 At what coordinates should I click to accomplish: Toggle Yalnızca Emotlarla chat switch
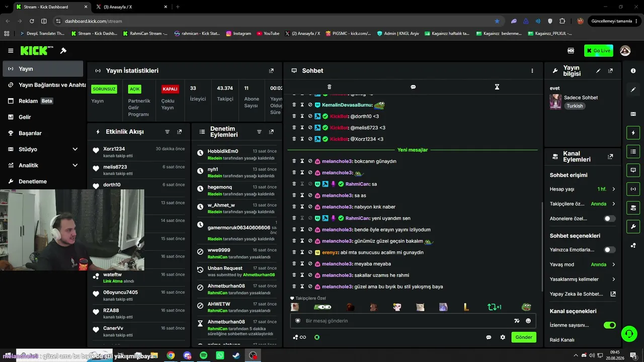point(609,250)
